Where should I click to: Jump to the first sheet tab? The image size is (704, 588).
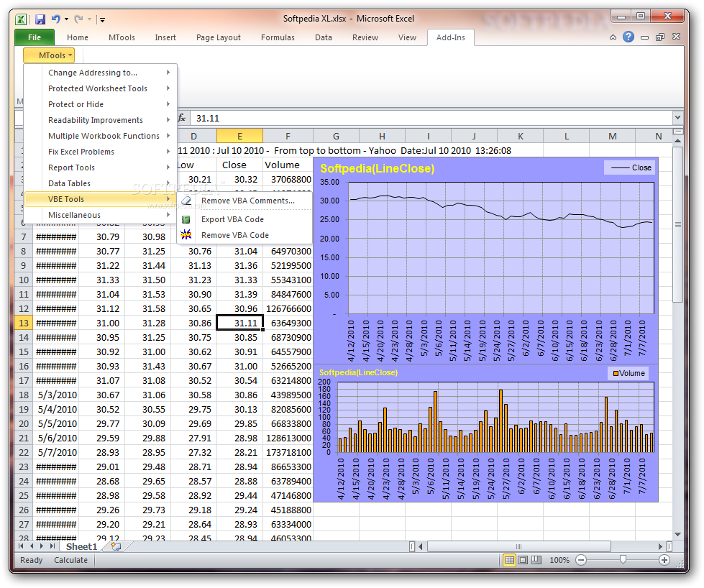coord(21,546)
